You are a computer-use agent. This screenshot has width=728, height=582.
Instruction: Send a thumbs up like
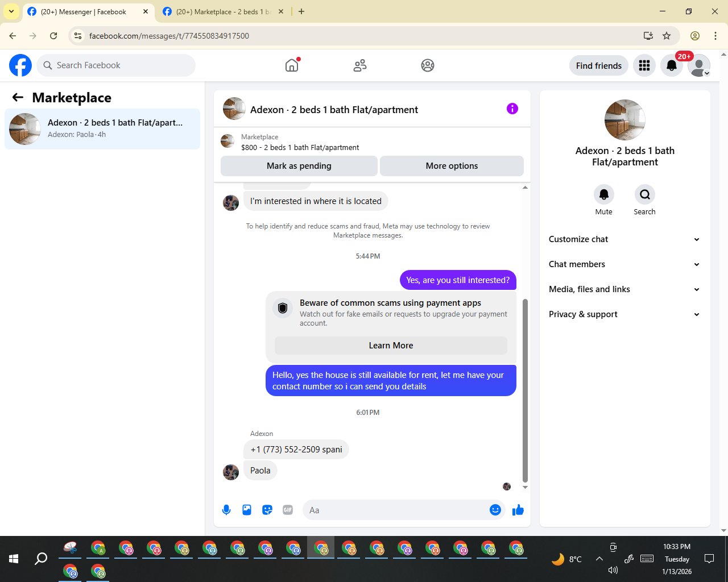click(x=518, y=510)
